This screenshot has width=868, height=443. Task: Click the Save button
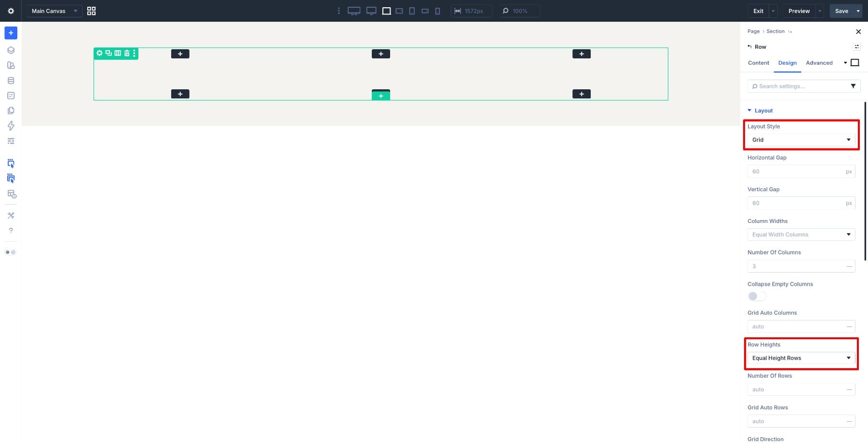(841, 11)
